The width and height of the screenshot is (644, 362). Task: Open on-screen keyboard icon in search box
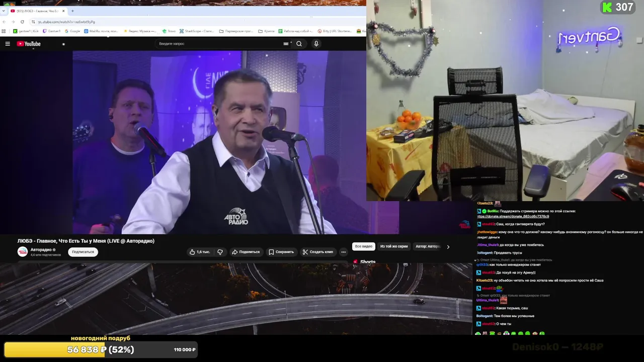tap(286, 44)
